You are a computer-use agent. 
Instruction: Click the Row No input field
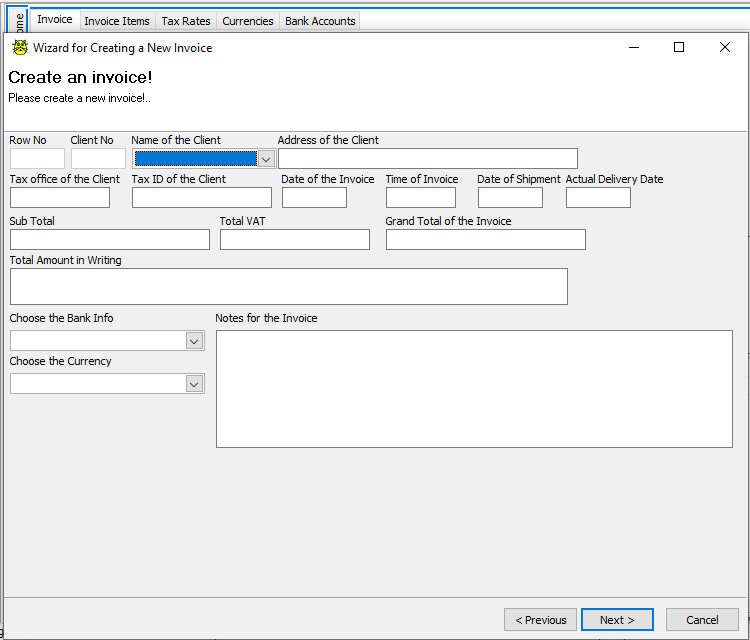pyautogui.click(x=37, y=158)
